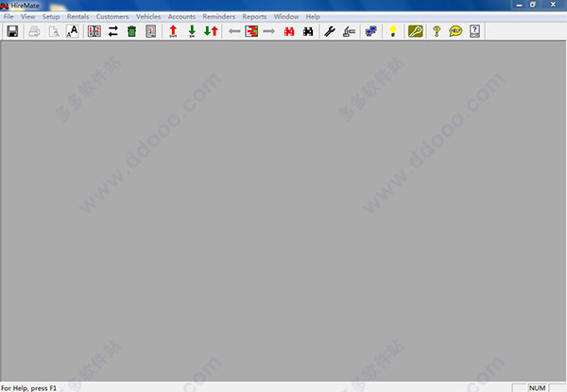The width and height of the screenshot is (567, 392).
Task: Open the Window menu
Action: 286,17
